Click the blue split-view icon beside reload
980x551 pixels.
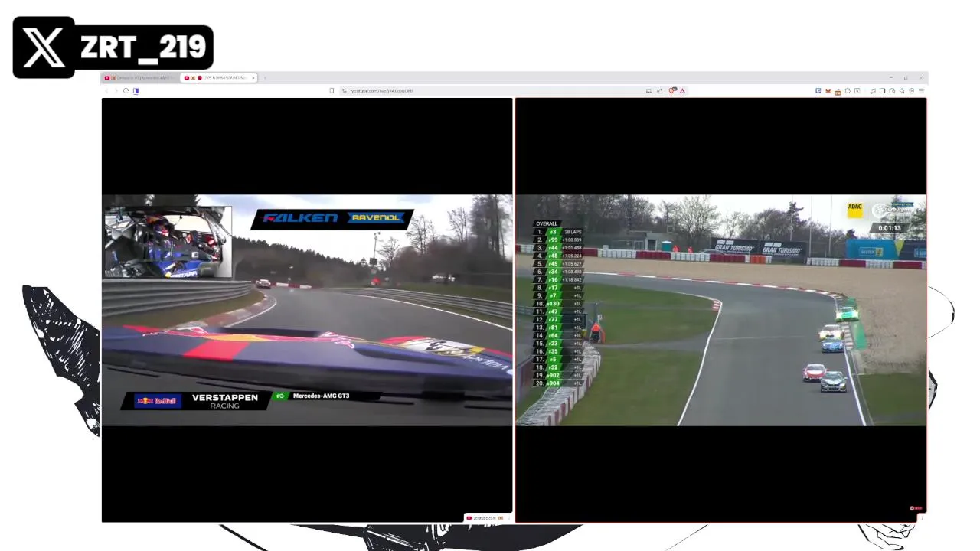click(136, 91)
